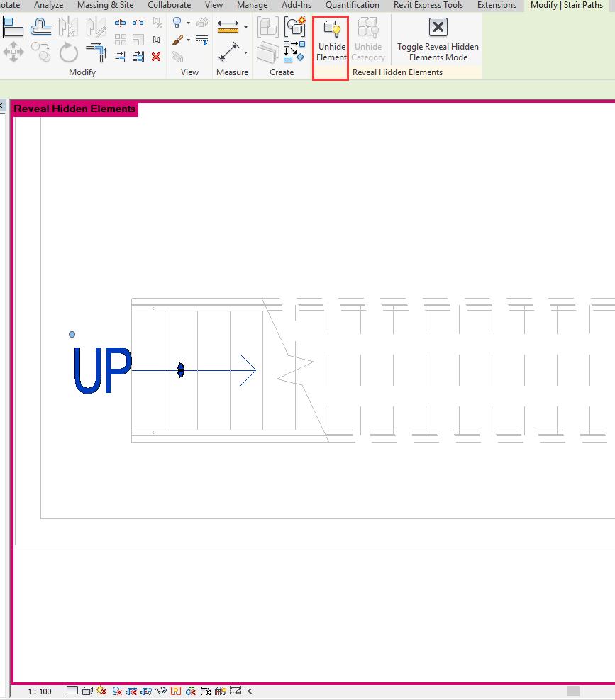Activate the Offset tool
The image size is (615, 700).
(x=40, y=26)
